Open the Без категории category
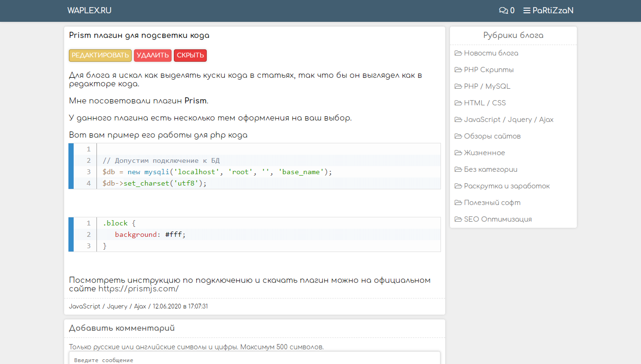 coord(490,169)
